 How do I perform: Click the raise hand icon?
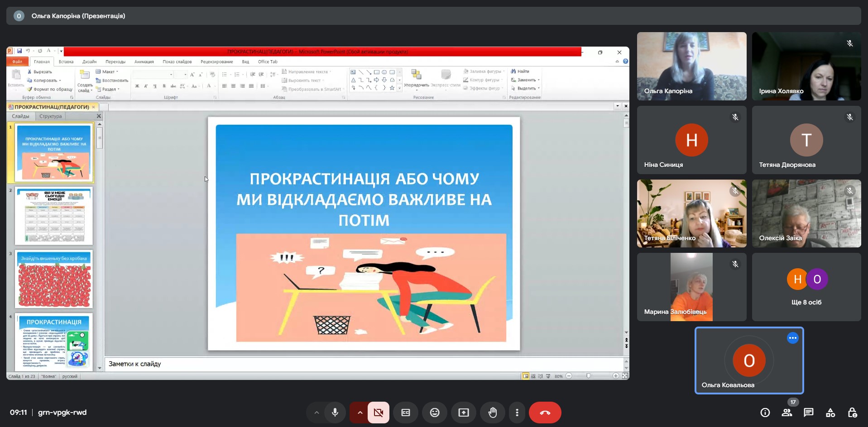[x=492, y=413]
